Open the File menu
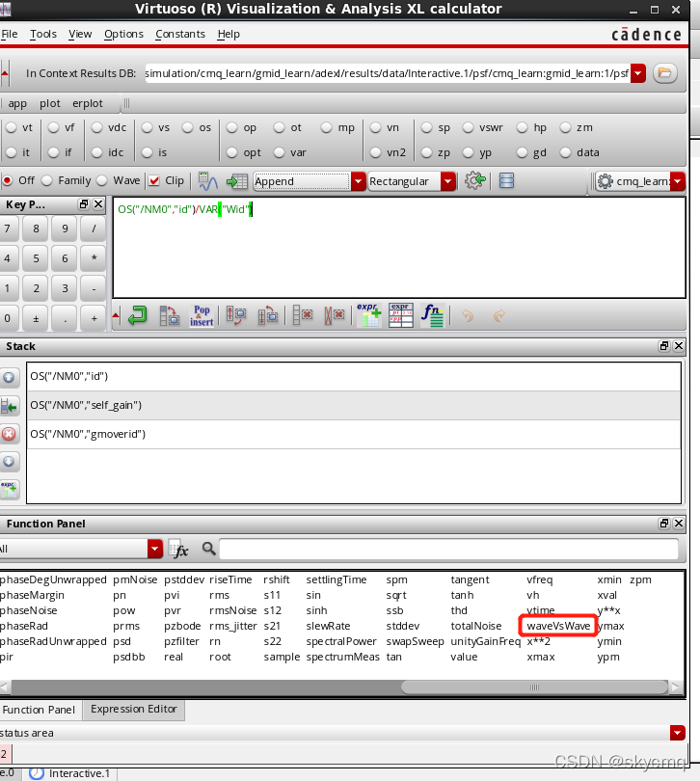This screenshot has height=781, width=700. [x=10, y=34]
